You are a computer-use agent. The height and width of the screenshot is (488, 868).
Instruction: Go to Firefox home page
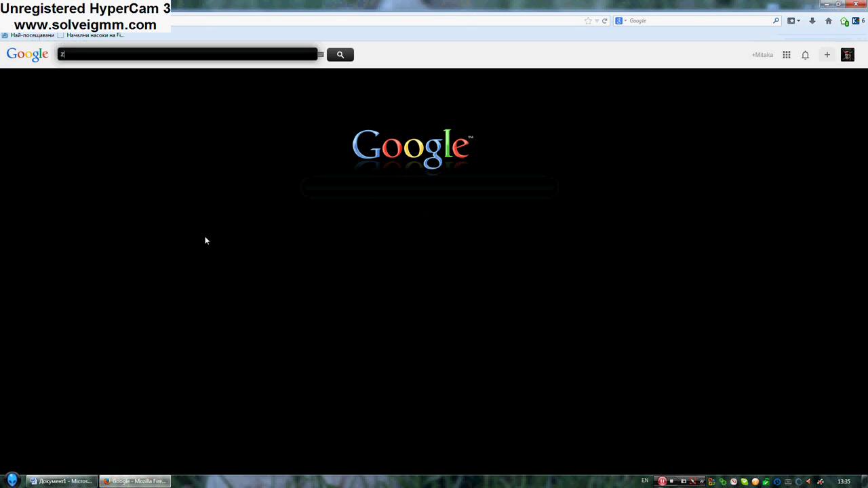pyautogui.click(x=828, y=21)
